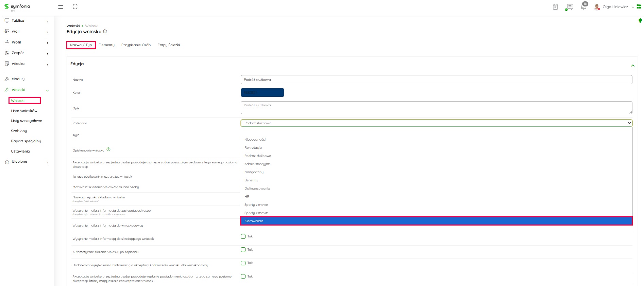
Task: Collapse the Edycja section chevron
Action: (x=632, y=66)
